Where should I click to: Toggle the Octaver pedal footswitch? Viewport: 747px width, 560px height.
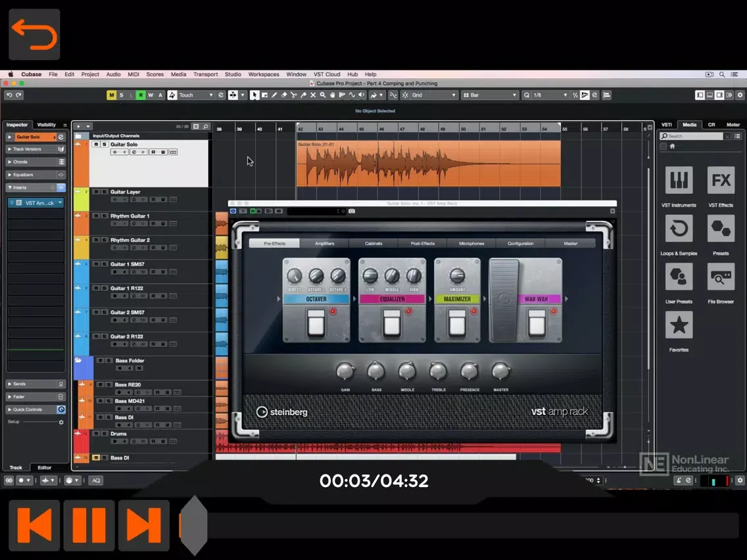pos(316,324)
